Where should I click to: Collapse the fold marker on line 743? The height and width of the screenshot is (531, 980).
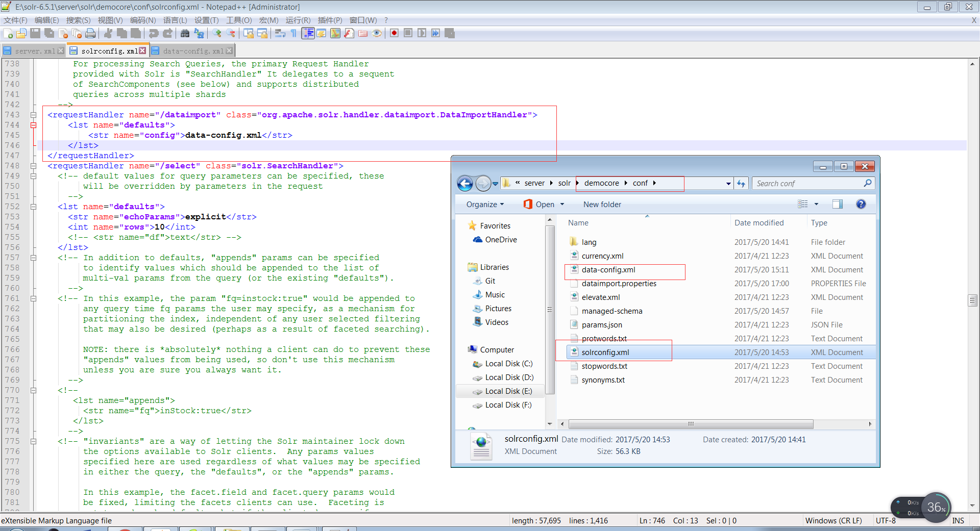34,115
